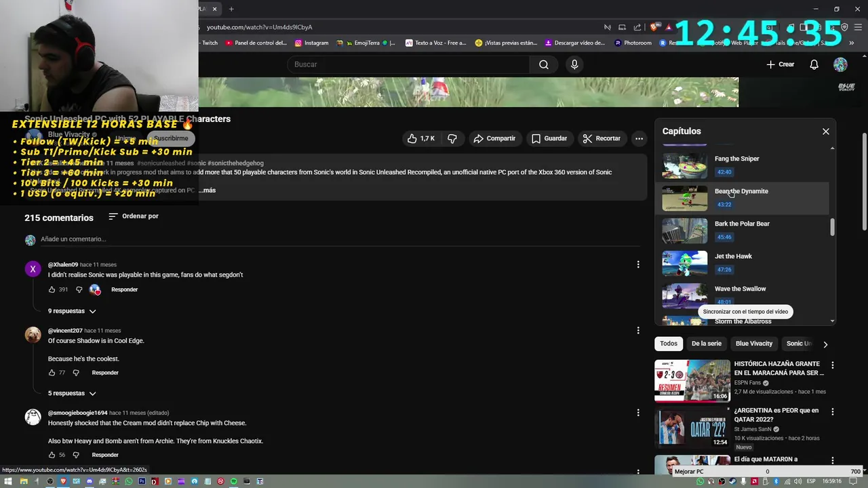Show hidden bookmarks overflow chevron

point(852,43)
